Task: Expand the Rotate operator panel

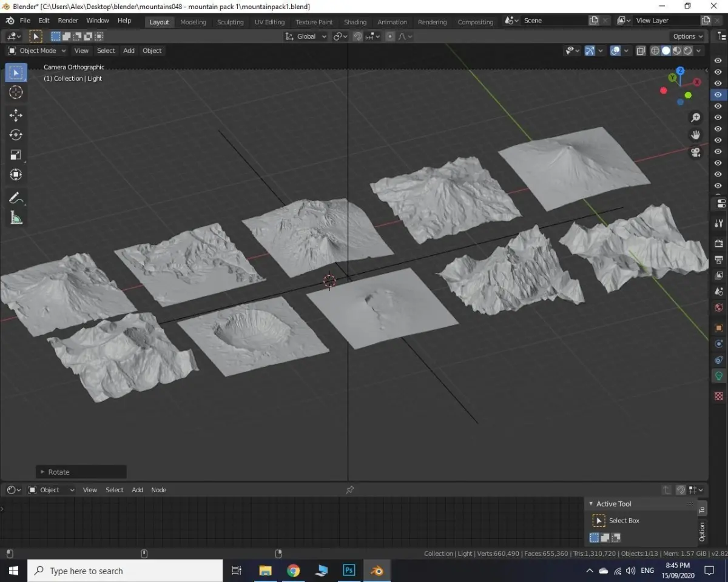Action: (x=42, y=472)
